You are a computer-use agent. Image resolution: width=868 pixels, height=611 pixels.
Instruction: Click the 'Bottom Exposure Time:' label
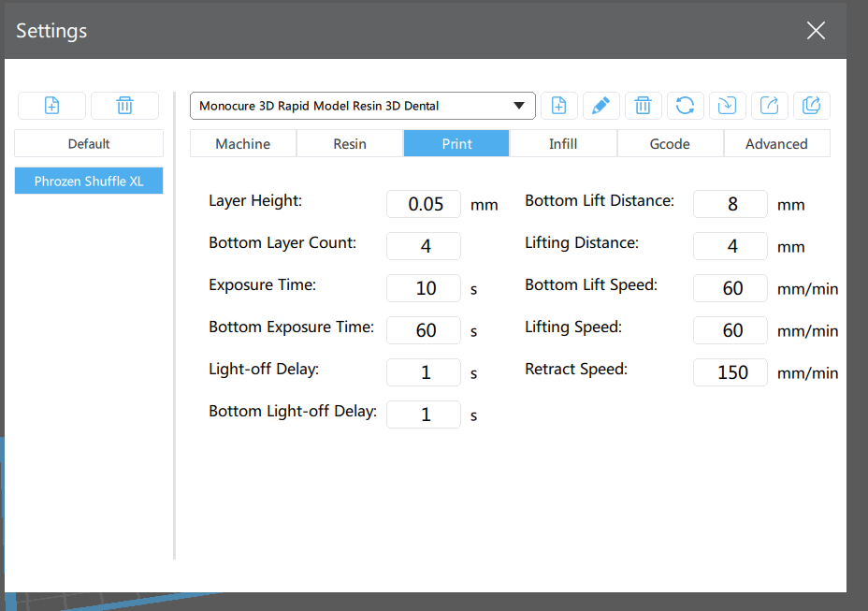pos(291,327)
